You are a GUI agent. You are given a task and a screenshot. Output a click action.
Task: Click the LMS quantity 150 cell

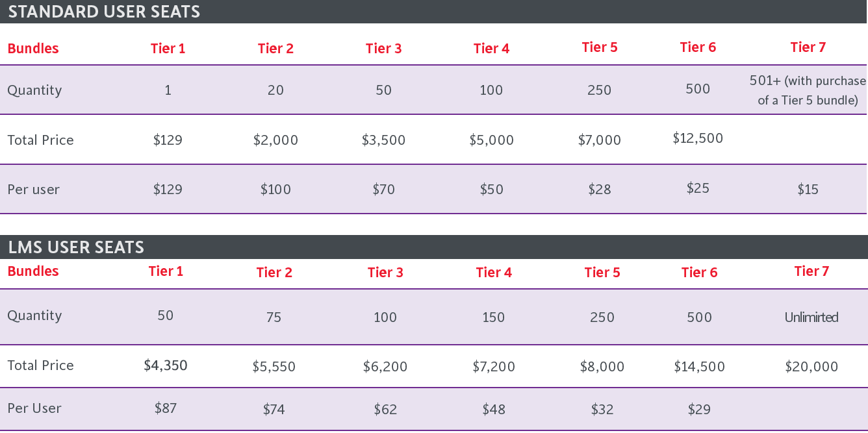pos(494,317)
